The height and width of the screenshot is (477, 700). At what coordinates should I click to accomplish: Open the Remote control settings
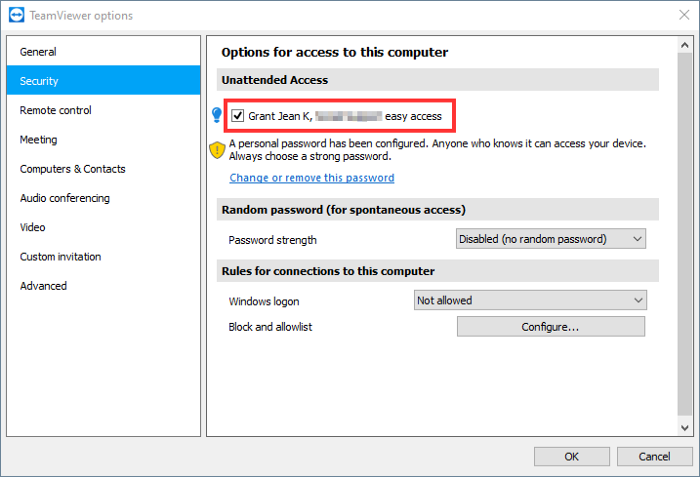(x=104, y=110)
